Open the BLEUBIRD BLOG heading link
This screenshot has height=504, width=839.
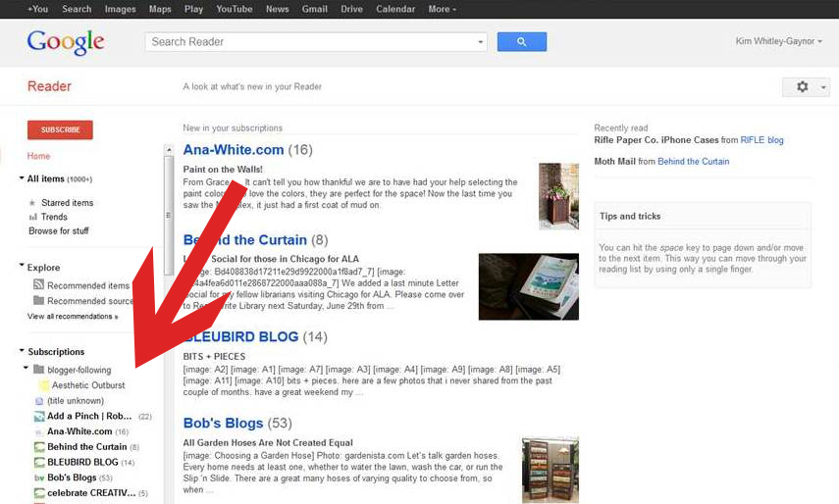tap(240, 336)
